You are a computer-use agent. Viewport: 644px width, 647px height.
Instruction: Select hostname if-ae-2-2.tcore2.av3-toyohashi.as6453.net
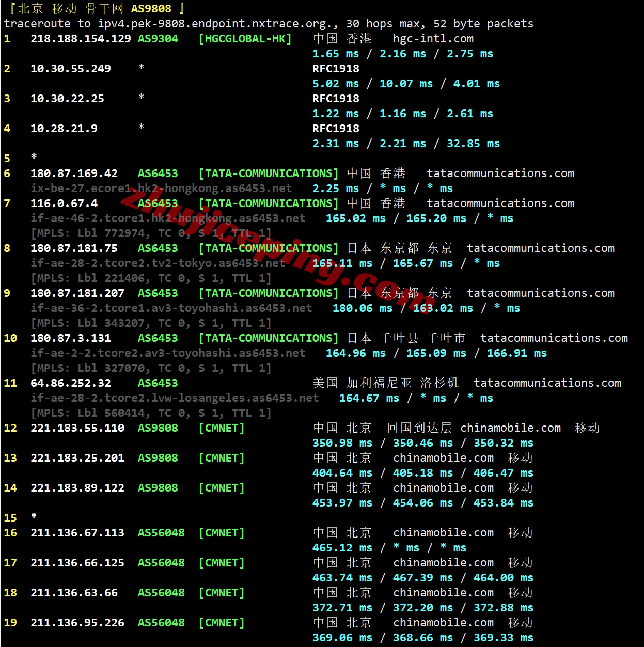[168, 353]
